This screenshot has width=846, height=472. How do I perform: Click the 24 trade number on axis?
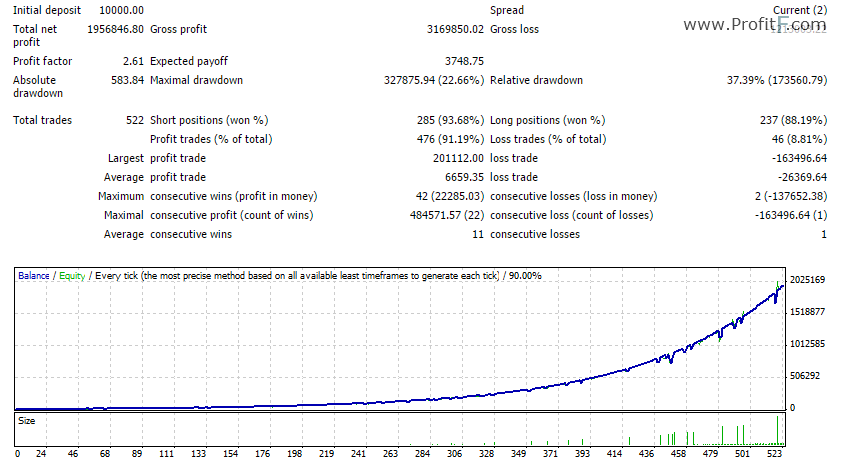(x=41, y=454)
